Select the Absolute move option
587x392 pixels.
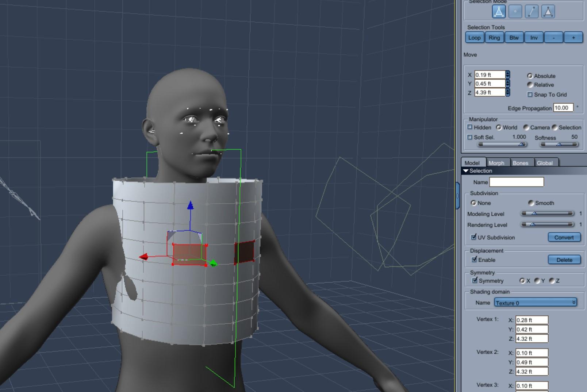[x=530, y=76]
